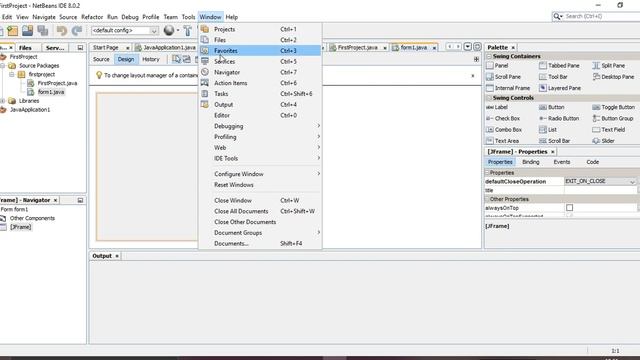Pick Radio Button from Palette

coord(559,118)
